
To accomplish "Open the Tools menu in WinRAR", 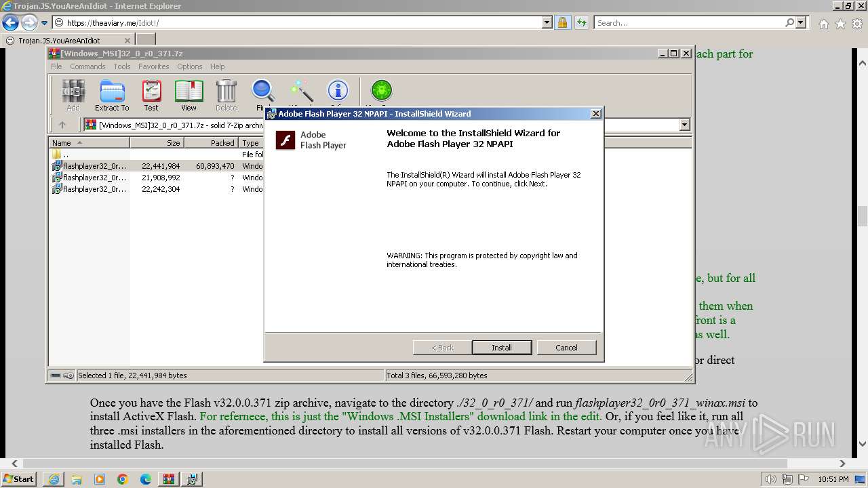I will (122, 66).
